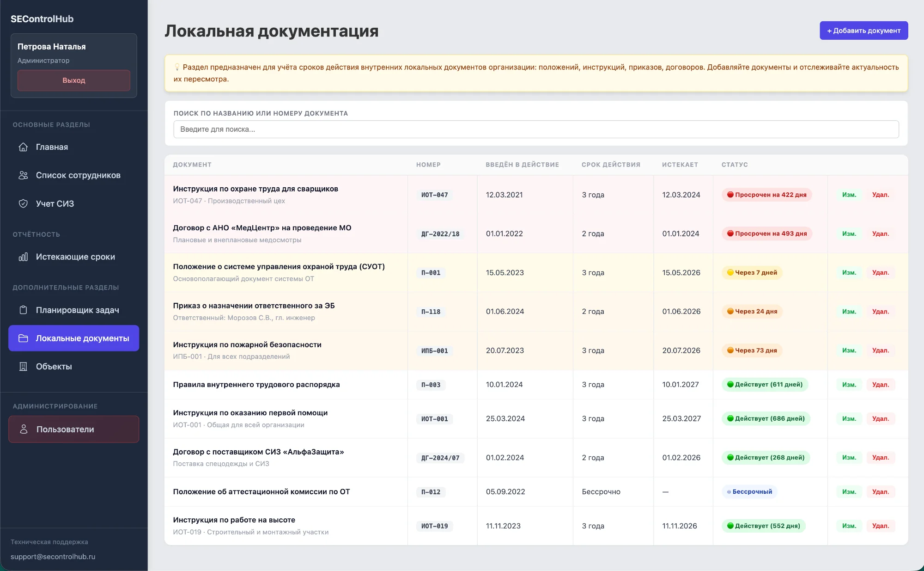This screenshot has width=924, height=571.
Task: Edit document П-012 with Изм.
Action: pos(849,491)
